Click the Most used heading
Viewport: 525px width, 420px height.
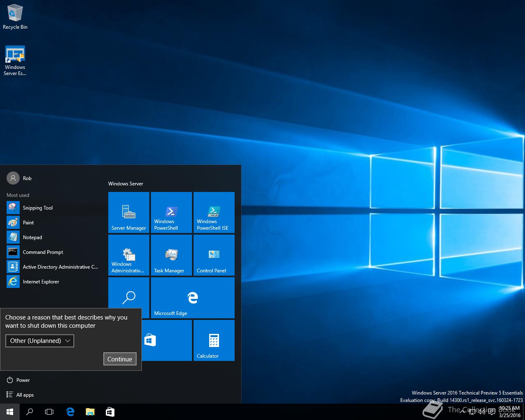(x=18, y=195)
